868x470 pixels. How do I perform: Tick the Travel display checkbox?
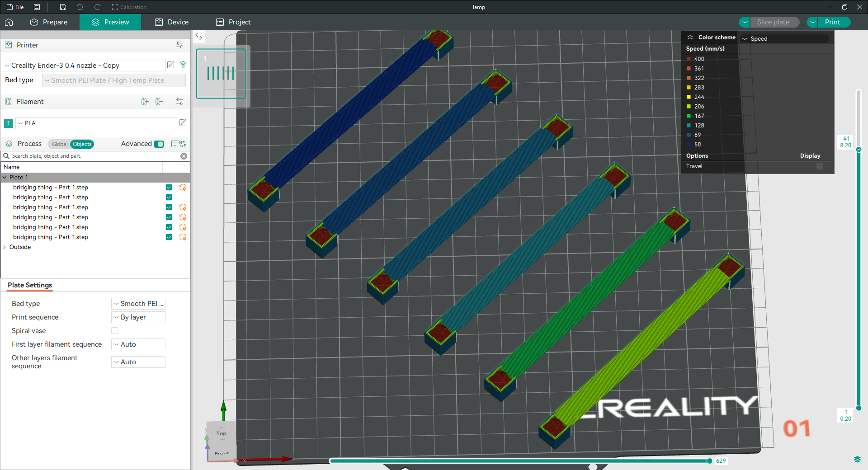(x=820, y=166)
